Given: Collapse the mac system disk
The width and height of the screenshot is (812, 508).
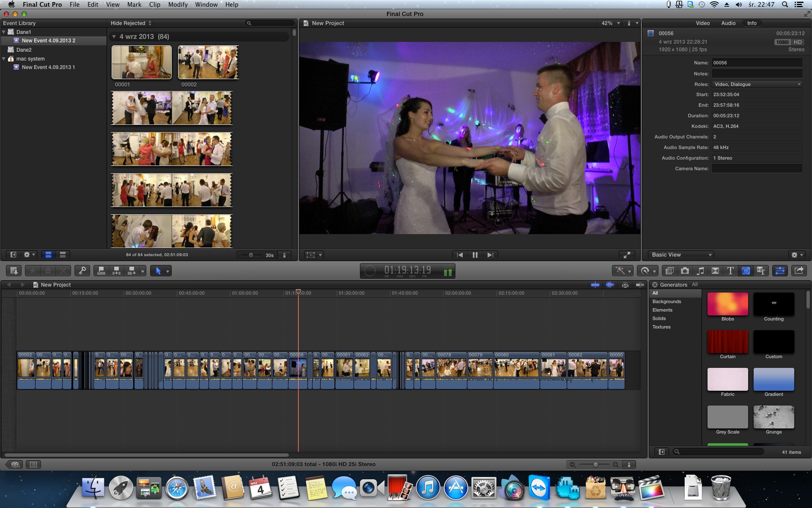Looking at the screenshot, I should [x=4, y=59].
